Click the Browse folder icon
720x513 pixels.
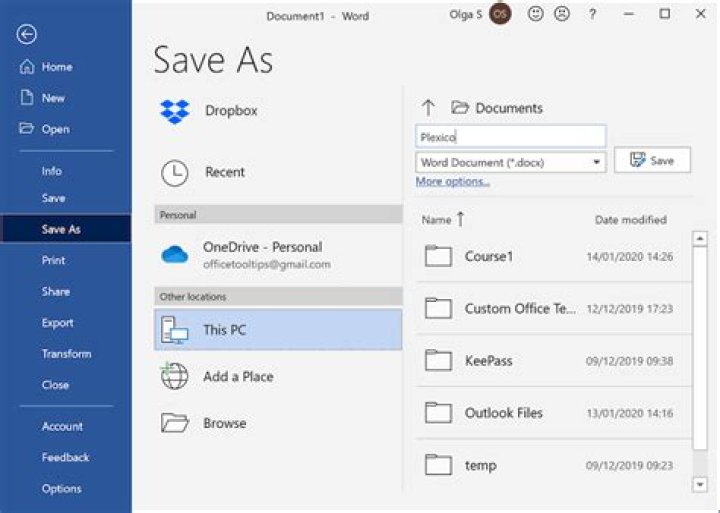(x=174, y=423)
